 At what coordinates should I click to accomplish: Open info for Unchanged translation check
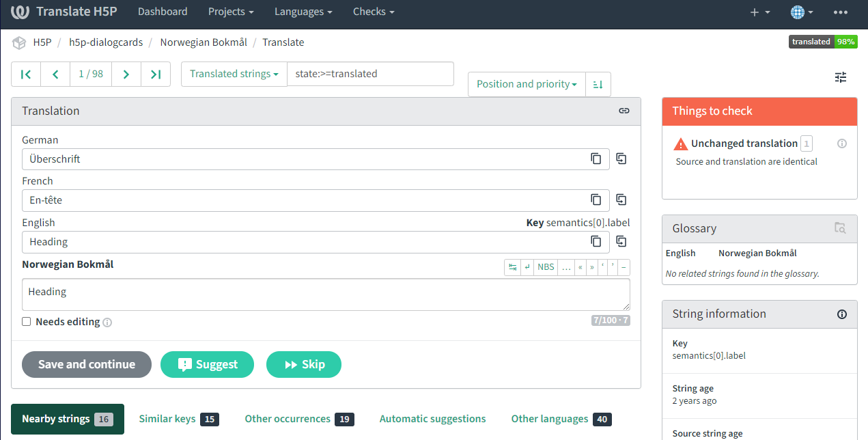click(842, 143)
